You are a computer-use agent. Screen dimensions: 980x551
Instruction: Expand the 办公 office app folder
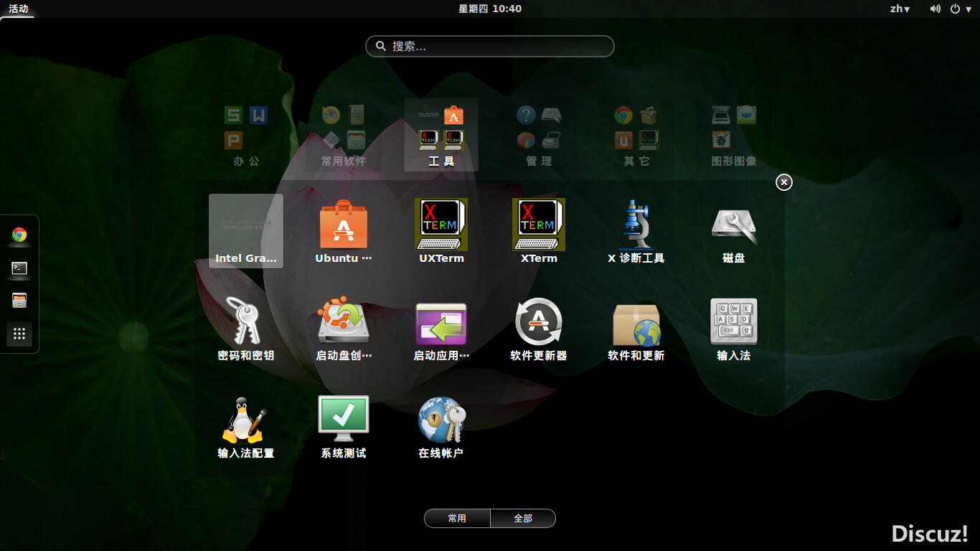coord(246,135)
